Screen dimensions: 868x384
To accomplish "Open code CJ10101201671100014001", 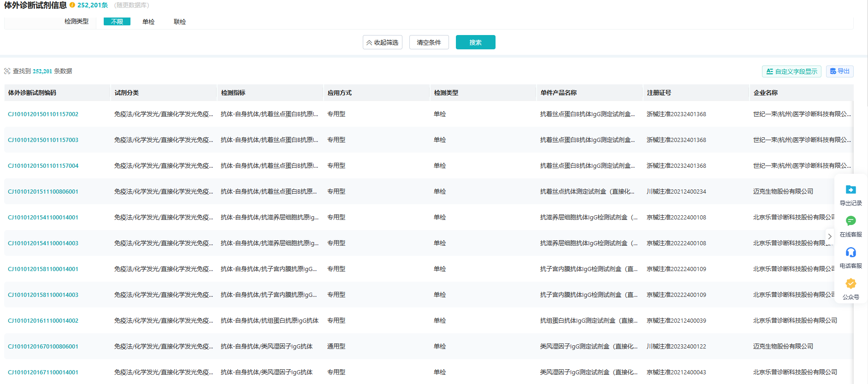I will [43, 372].
